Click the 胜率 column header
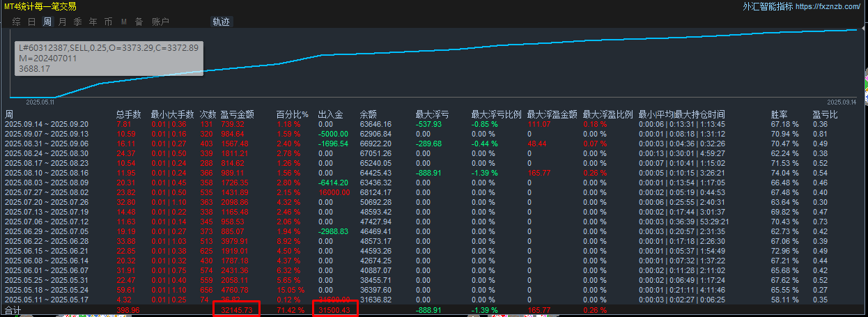 [x=779, y=114]
